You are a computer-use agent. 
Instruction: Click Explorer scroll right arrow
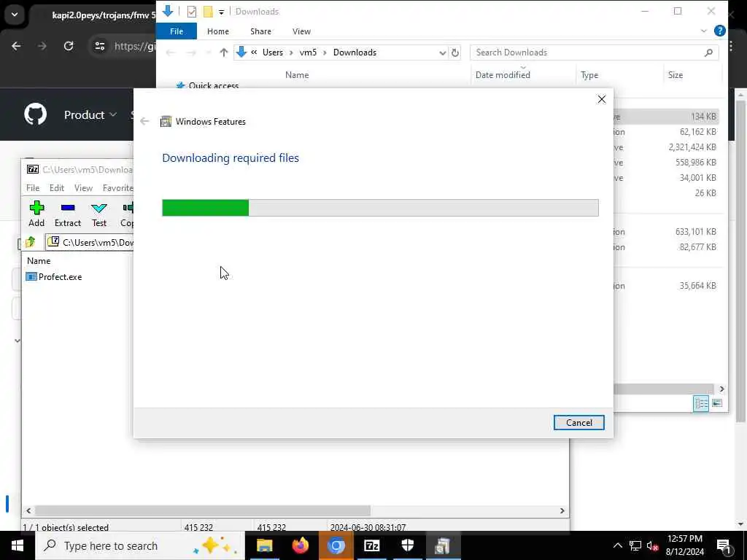click(x=721, y=389)
